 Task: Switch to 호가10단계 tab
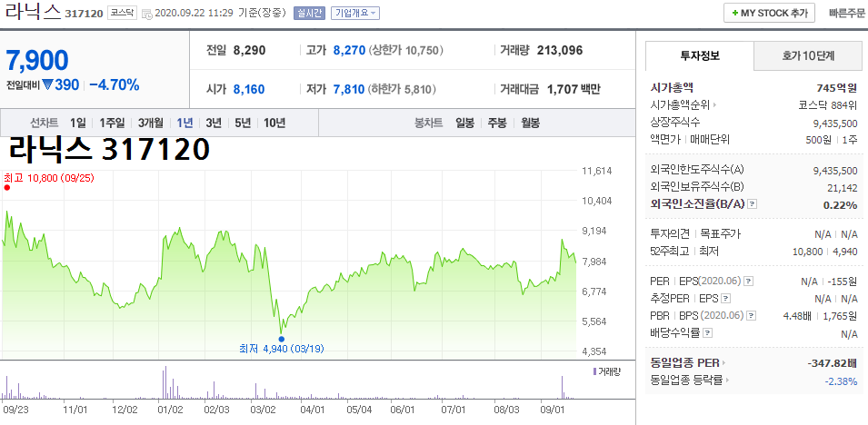(x=808, y=56)
